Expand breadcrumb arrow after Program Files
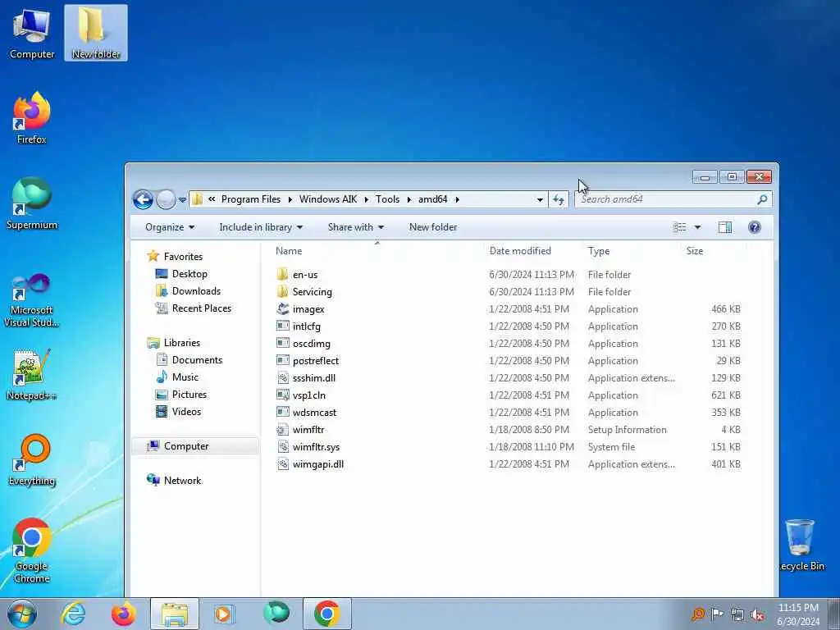840x630 pixels. [x=290, y=199]
